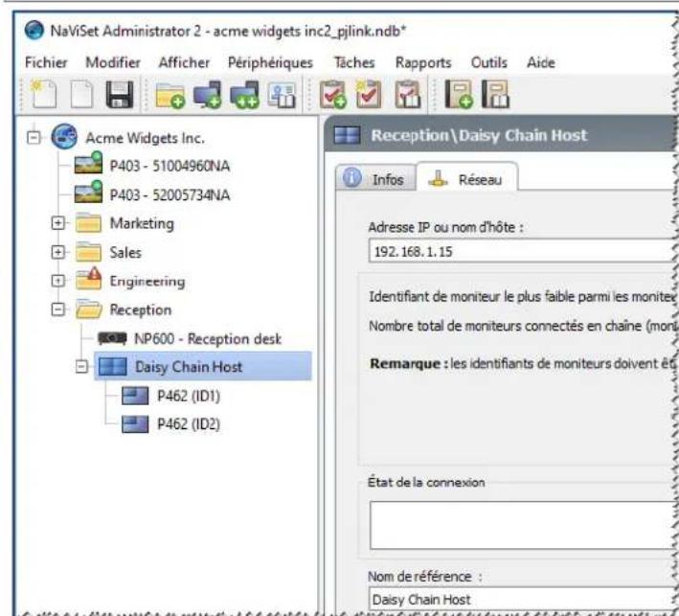This screenshot has height=616, width=679.
Task: Click the add task clipboard icon
Action: 332,95
